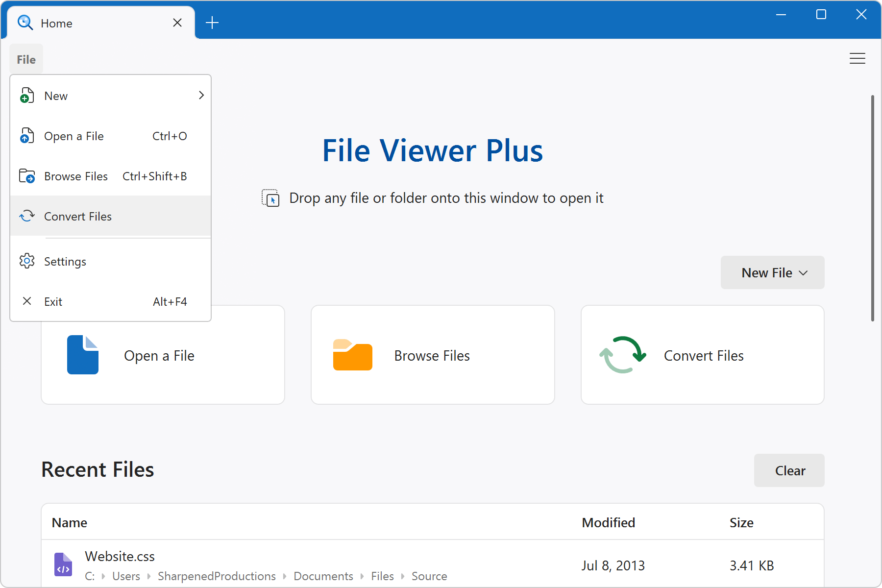The height and width of the screenshot is (588, 882).
Task: Click the hamburger menu icon
Action: (x=857, y=58)
